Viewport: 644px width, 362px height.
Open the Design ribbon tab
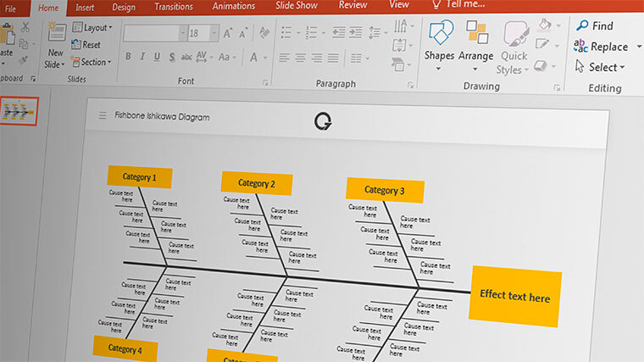(124, 8)
